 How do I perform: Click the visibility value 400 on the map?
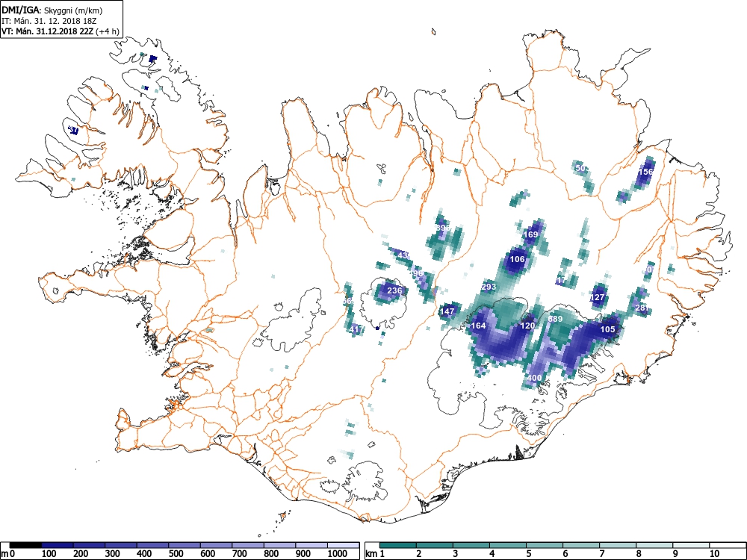coord(534,378)
